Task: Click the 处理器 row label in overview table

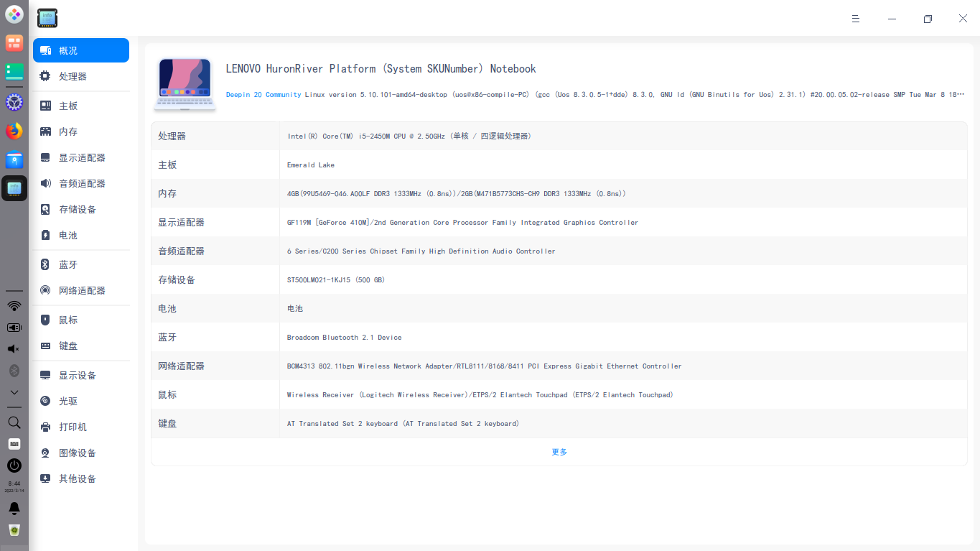Action: click(172, 136)
